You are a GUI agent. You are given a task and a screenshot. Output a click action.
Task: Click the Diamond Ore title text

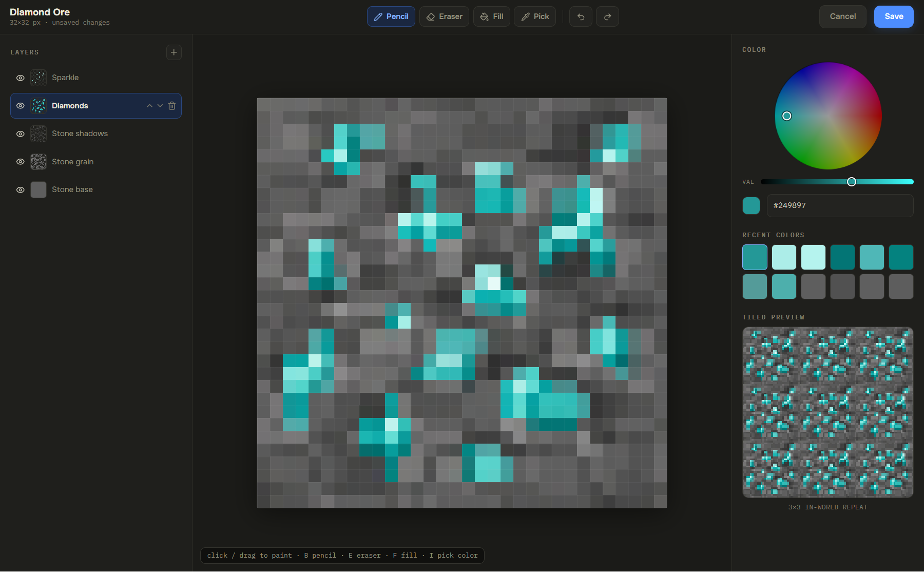tap(40, 12)
